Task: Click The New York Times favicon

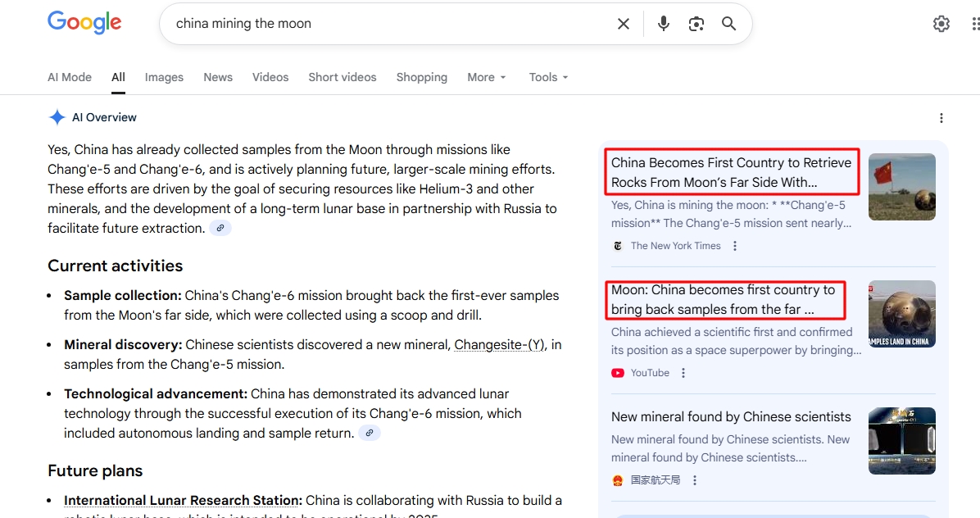Action: tap(618, 246)
